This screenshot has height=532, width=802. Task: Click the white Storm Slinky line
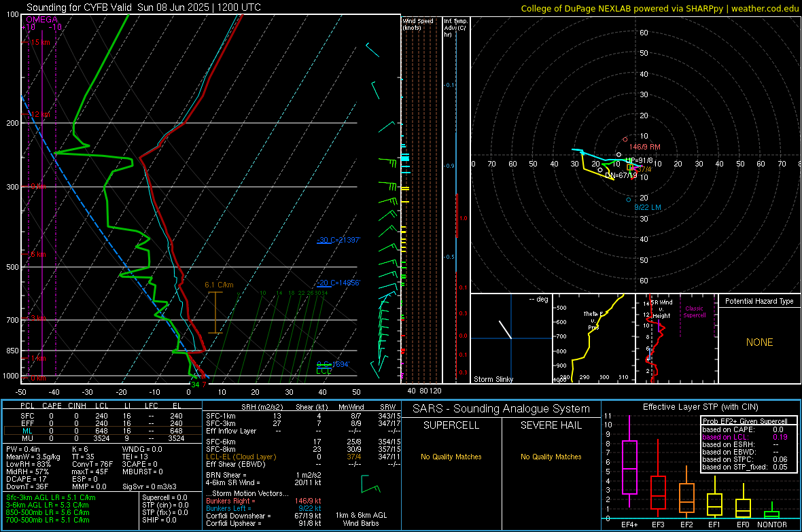(x=506, y=330)
